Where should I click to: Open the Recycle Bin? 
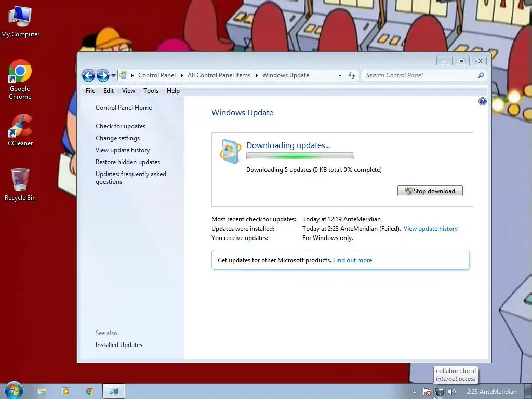point(20,184)
